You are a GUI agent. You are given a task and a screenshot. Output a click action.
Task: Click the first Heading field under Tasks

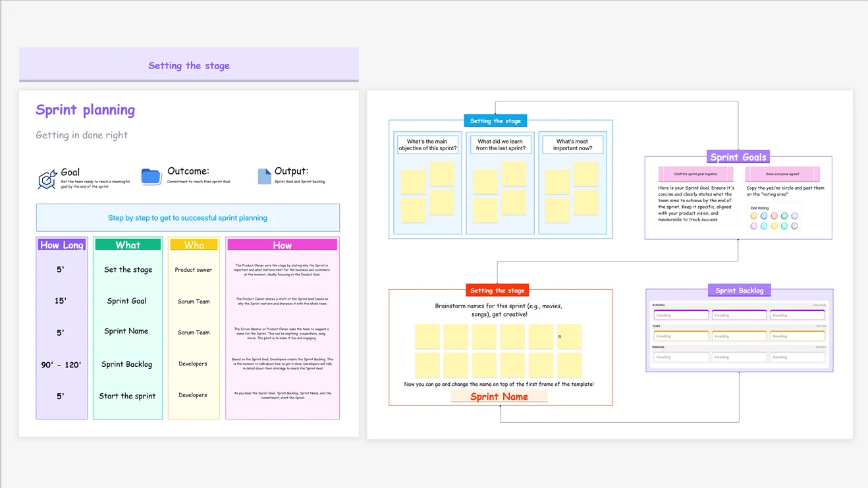[681, 336]
